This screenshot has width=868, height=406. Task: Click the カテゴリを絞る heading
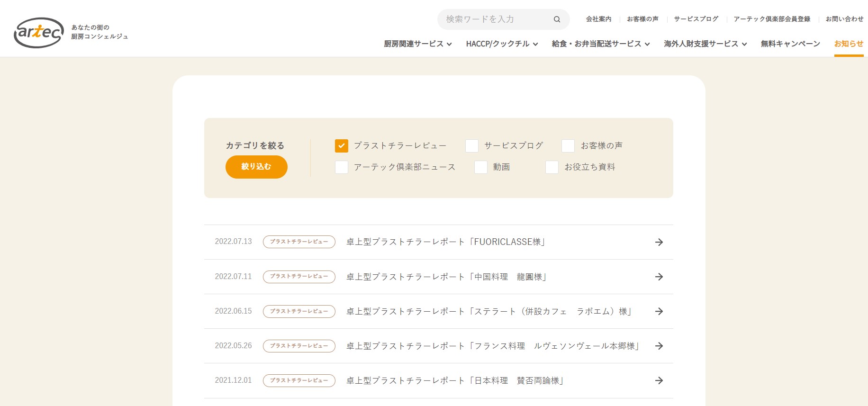[255, 145]
